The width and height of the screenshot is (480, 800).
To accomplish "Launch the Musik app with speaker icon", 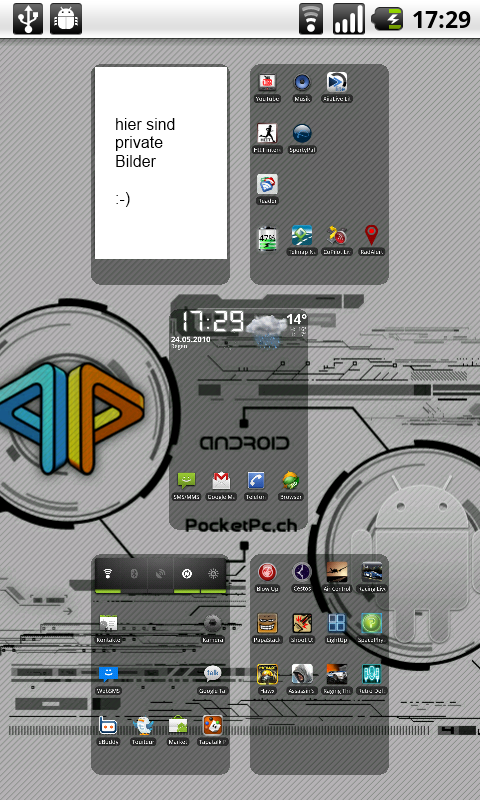I will [x=302, y=82].
